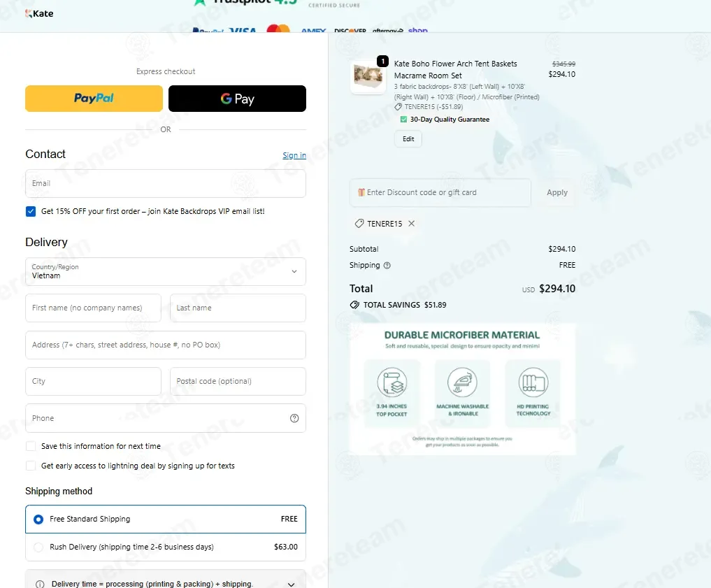Click the Last name field

[x=238, y=308]
